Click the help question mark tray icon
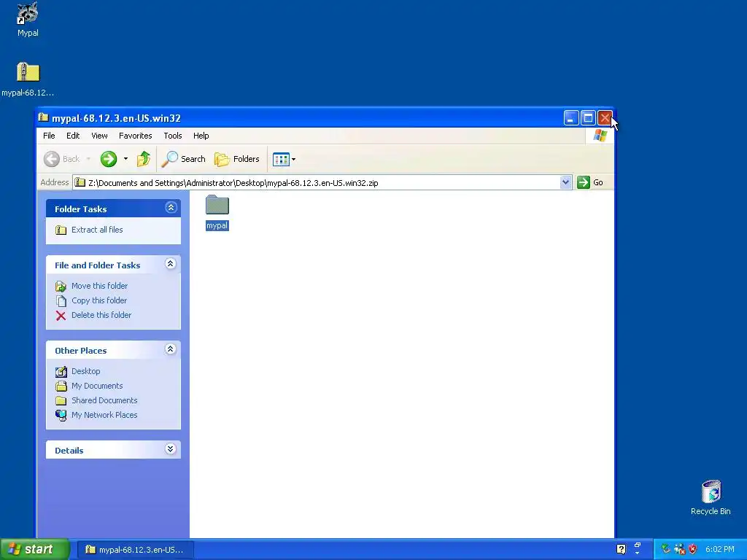747x560 pixels. (621, 549)
